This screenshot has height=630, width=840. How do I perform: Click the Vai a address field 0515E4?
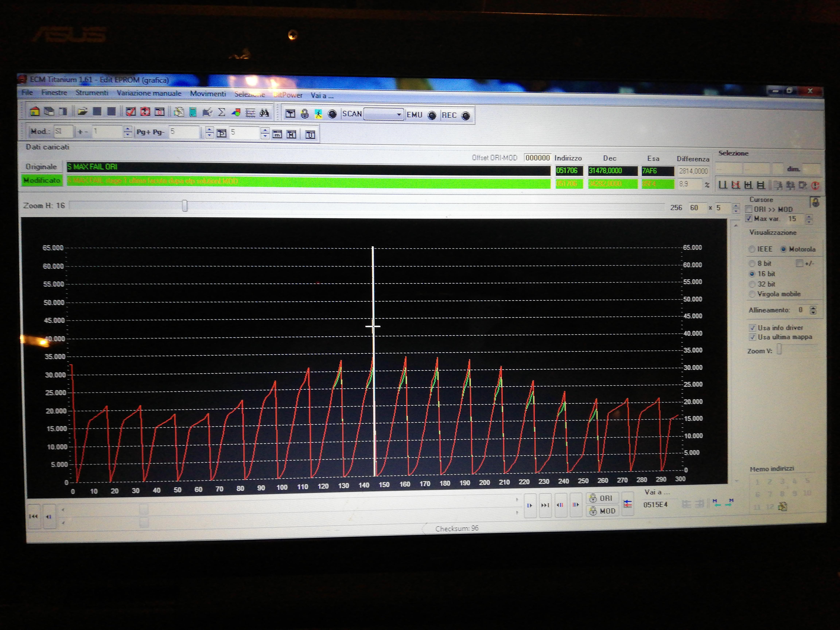pos(656,505)
